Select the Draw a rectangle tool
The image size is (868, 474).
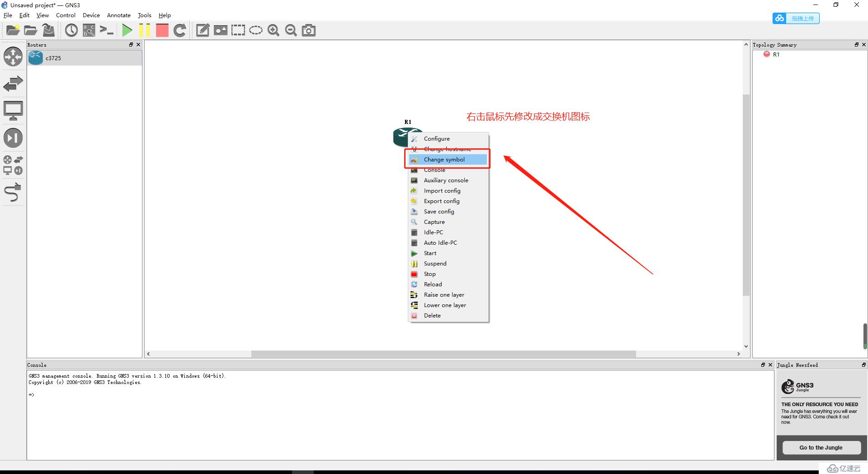coord(238,30)
